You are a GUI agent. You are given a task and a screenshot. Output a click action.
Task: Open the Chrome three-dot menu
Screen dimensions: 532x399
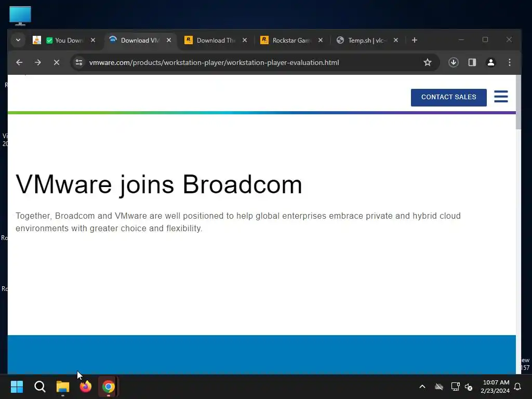(510, 62)
